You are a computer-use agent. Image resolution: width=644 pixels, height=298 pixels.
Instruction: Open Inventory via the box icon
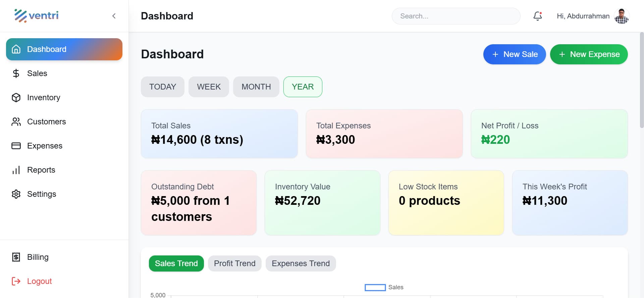[16, 98]
